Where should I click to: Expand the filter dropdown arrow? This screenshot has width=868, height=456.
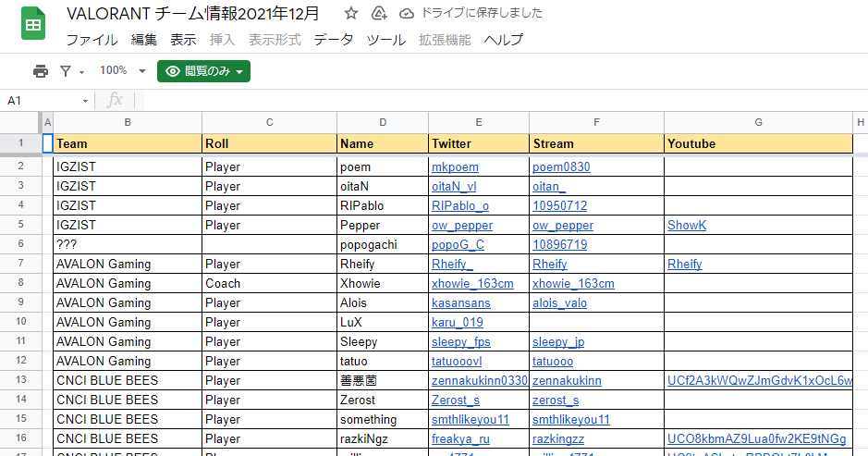tap(82, 72)
